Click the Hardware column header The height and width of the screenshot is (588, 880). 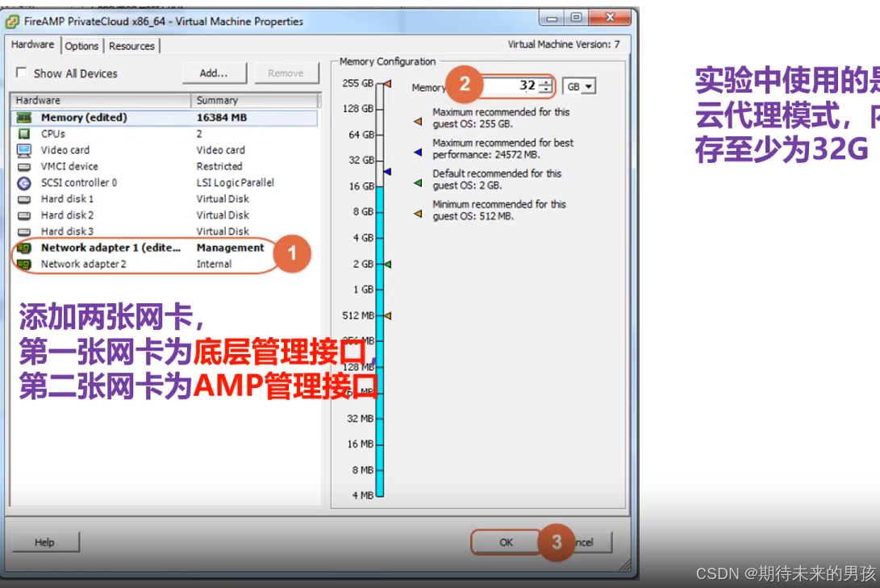pos(101,101)
